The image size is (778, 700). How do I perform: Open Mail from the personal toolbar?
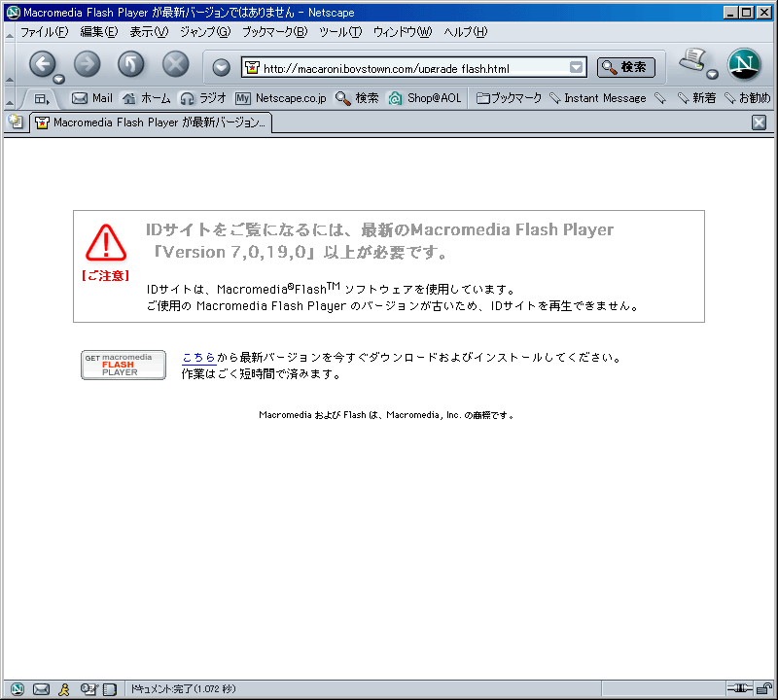pos(92,98)
